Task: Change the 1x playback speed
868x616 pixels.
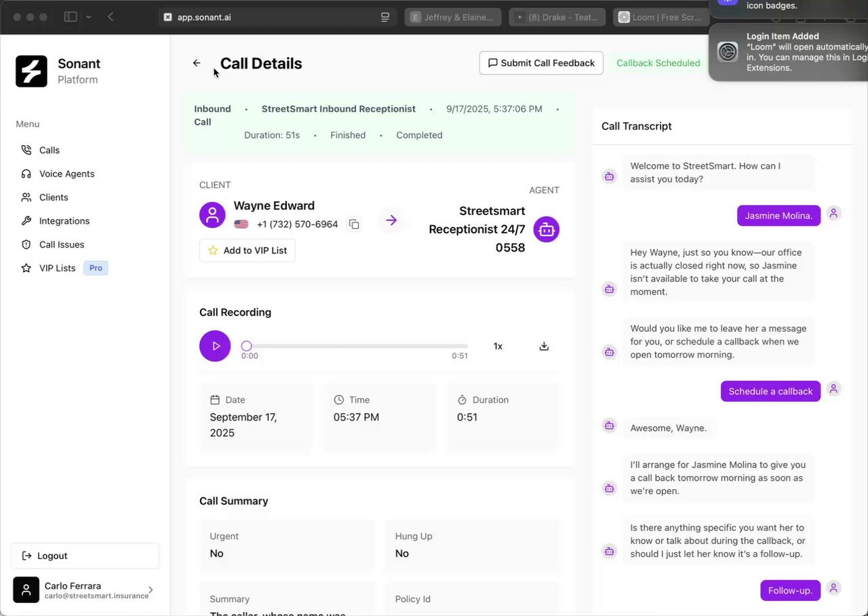Action: point(498,346)
